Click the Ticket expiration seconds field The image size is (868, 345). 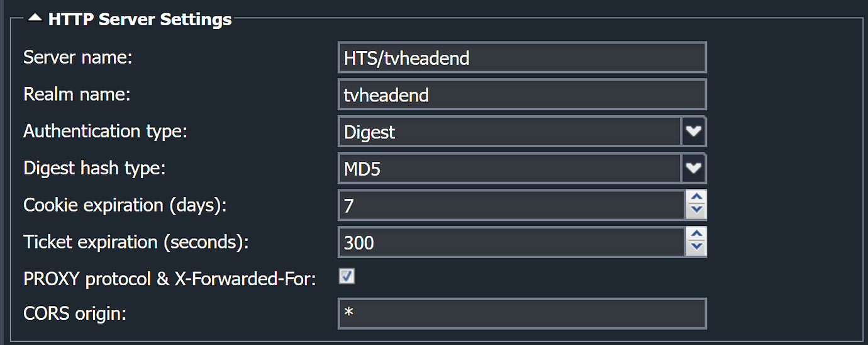511,242
